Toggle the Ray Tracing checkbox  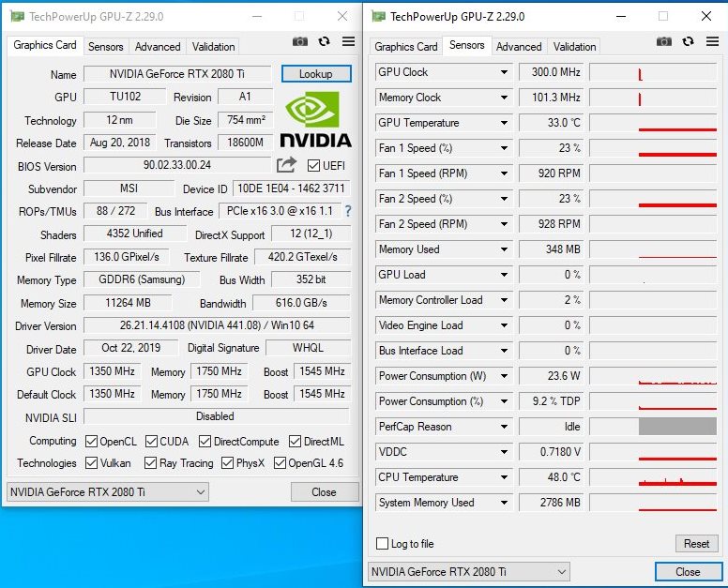tap(150, 462)
